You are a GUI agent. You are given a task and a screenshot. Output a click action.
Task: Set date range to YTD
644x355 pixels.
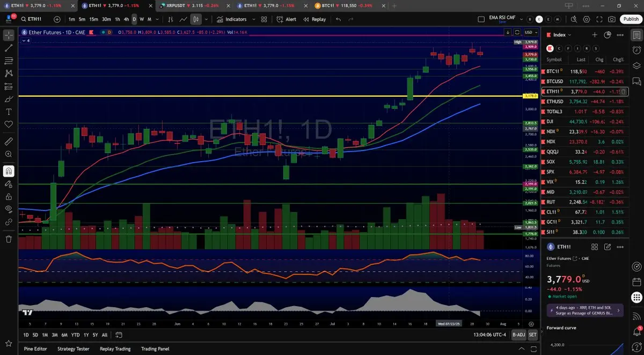tap(75, 335)
